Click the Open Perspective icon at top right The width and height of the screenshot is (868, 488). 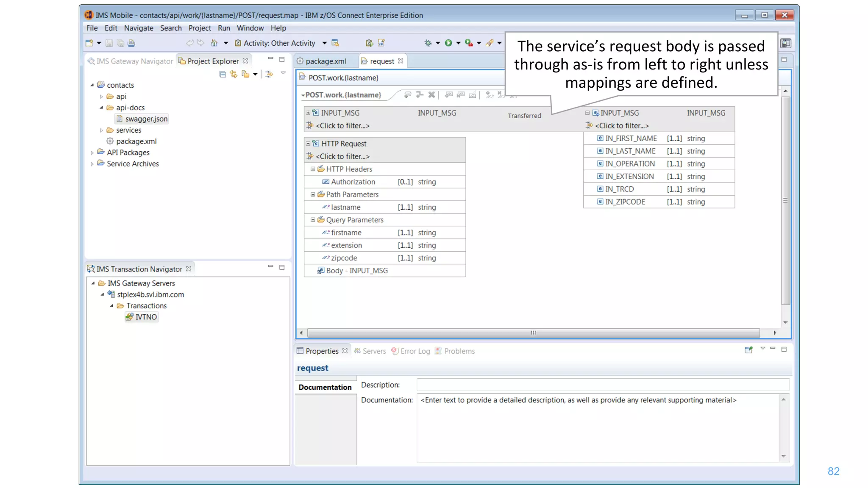[785, 43]
